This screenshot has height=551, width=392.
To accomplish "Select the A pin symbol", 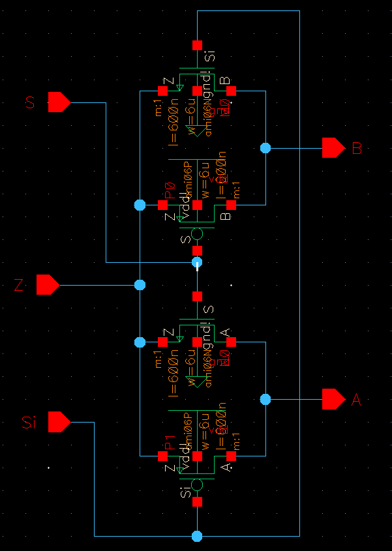I will pos(334,399).
